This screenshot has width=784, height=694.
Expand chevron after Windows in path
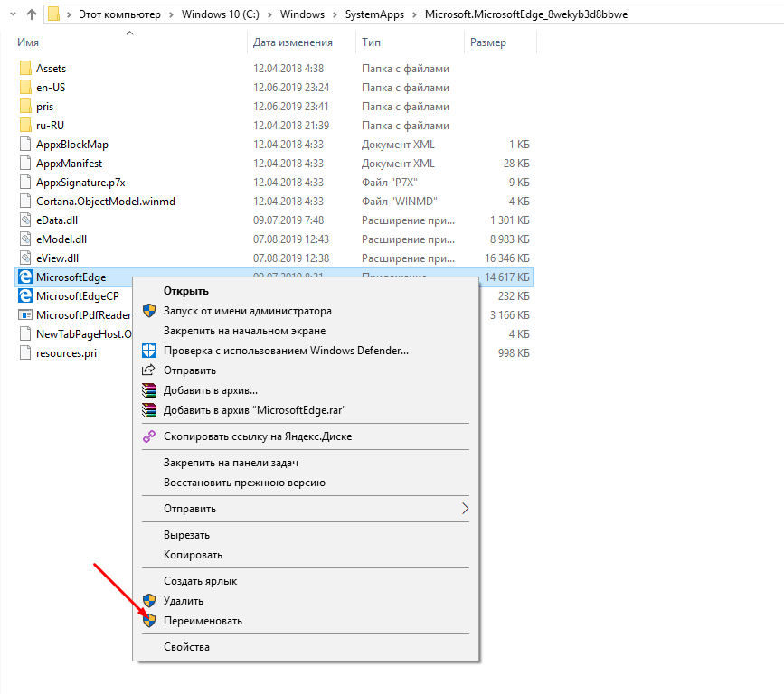point(335,14)
